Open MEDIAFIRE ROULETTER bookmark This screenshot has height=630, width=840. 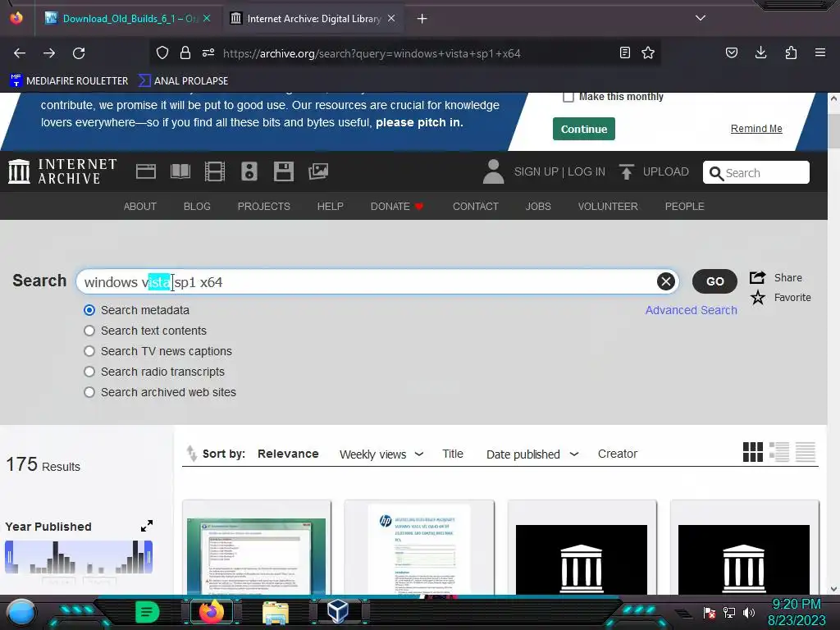click(69, 81)
